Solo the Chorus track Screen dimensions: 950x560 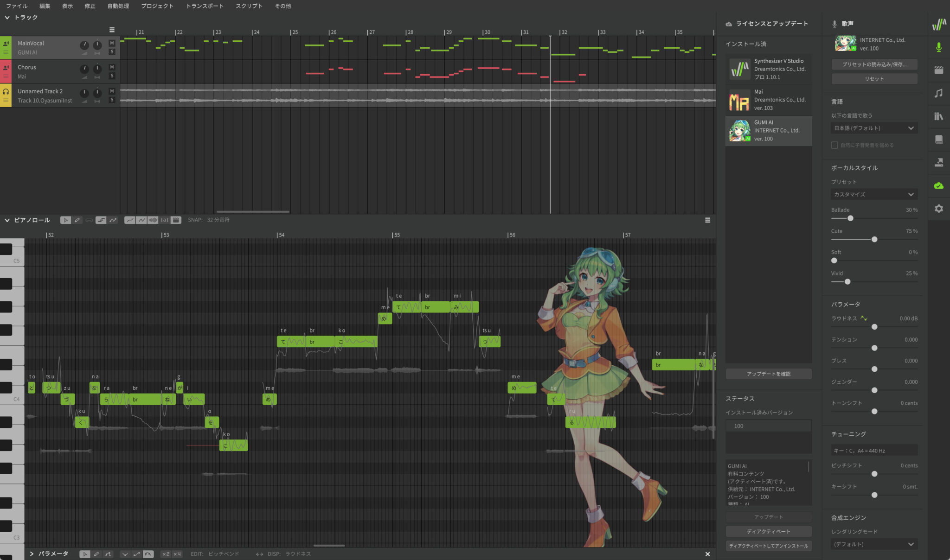(112, 76)
